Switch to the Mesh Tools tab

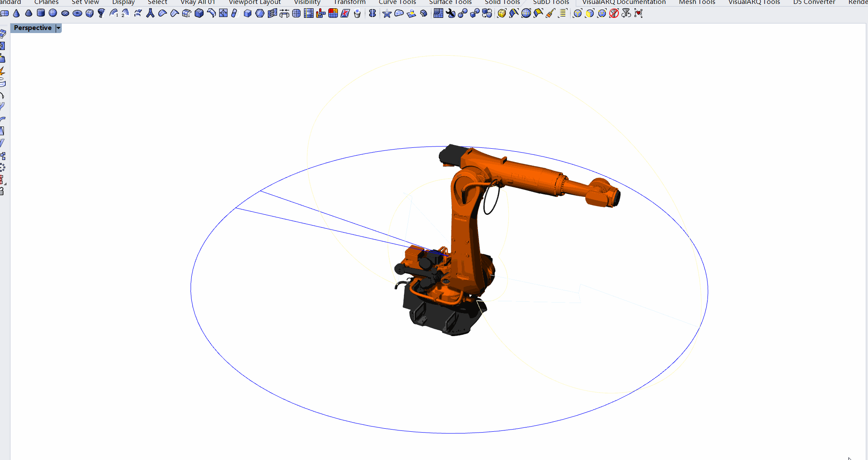(697, 2)
